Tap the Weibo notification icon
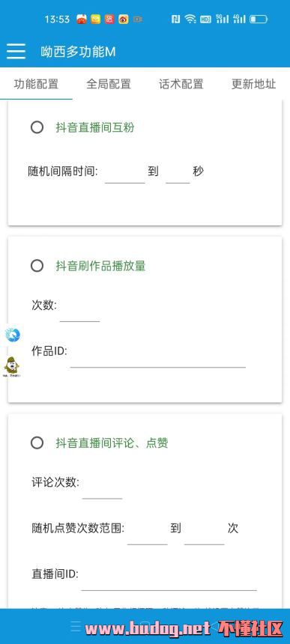This screenshot has width=290, height=644. click(x=123, y=19)
